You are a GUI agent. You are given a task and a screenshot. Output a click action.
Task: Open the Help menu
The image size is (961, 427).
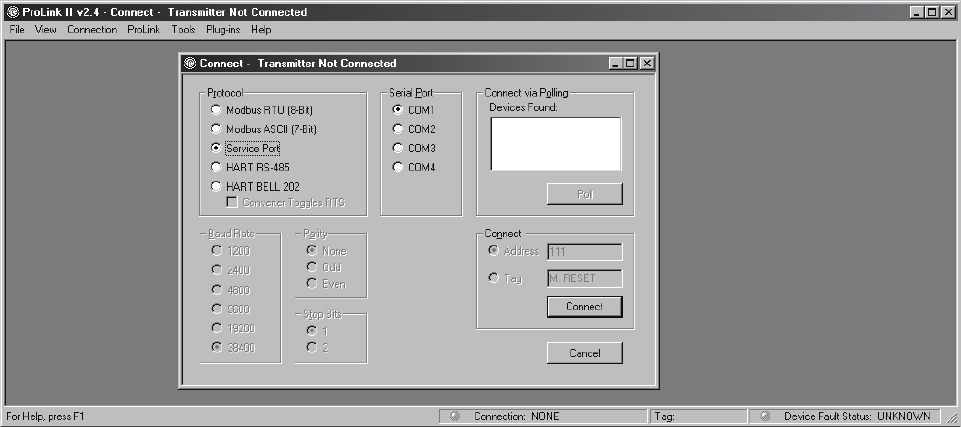tap(261, 29)
